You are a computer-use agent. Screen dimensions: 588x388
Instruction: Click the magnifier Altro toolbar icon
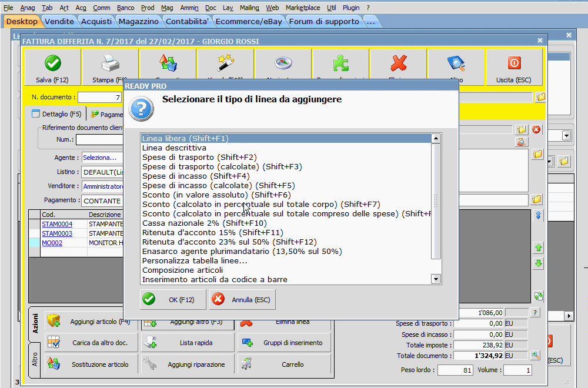coord(456,63)
